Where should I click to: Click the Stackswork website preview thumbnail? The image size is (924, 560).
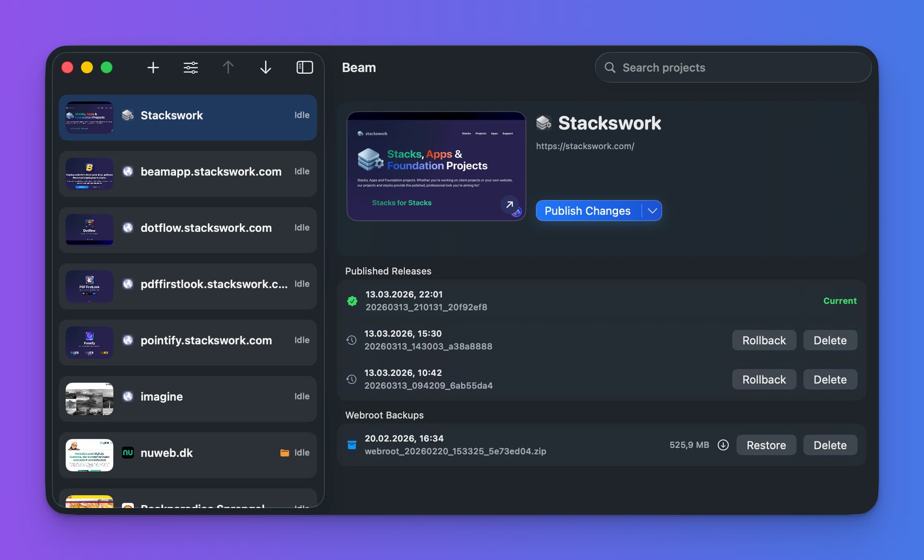[436, 166]
